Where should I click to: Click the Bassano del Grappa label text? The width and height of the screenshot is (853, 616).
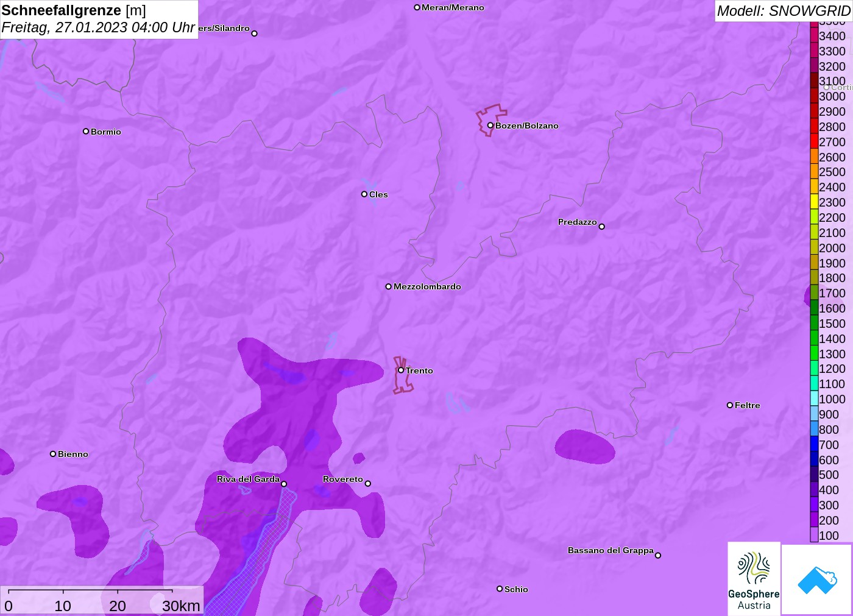pyautogui.click(x=611, y=550)
